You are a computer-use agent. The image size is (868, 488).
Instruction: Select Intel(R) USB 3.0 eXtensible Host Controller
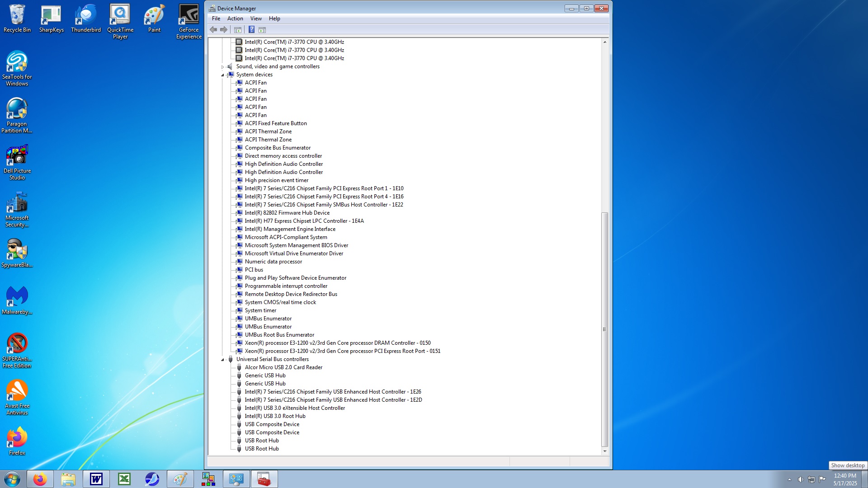[x=295, y=408]
